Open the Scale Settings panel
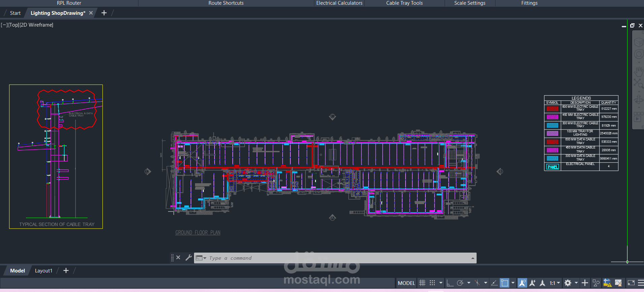Image resolution: width=644 pixels, height=292 pixels. [470, 3]
